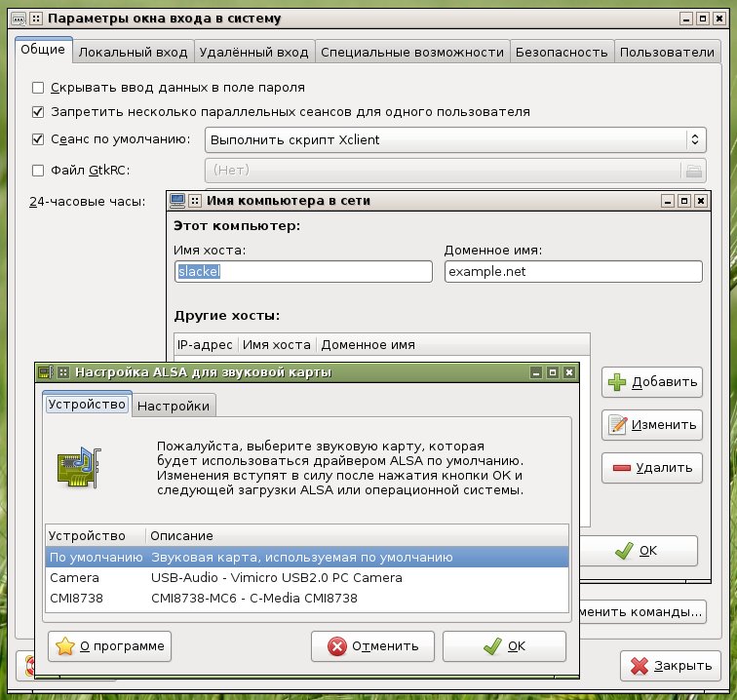Click 'Изменить' button in hosts dialog

click(x=652, y=425)
